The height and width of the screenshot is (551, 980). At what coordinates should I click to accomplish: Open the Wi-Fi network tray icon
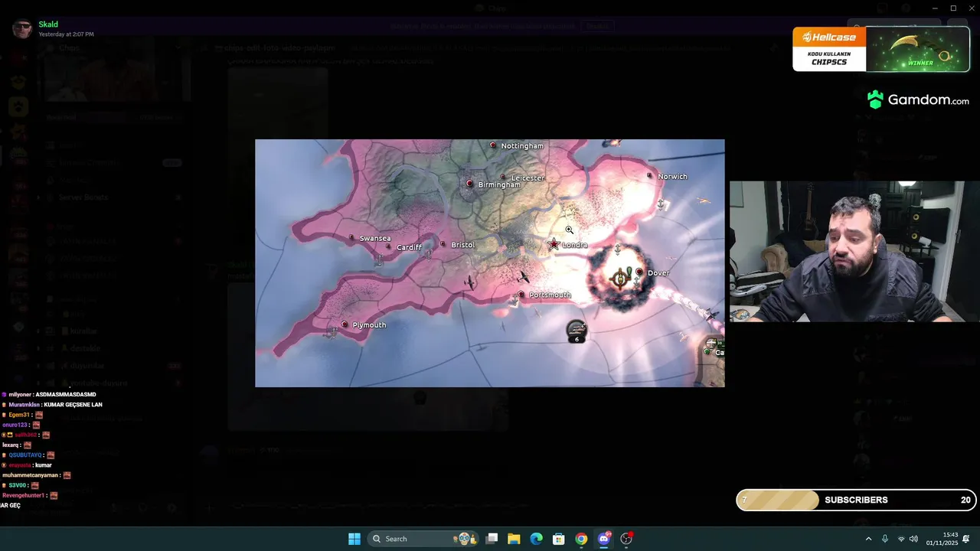click(x=901, y=539)
